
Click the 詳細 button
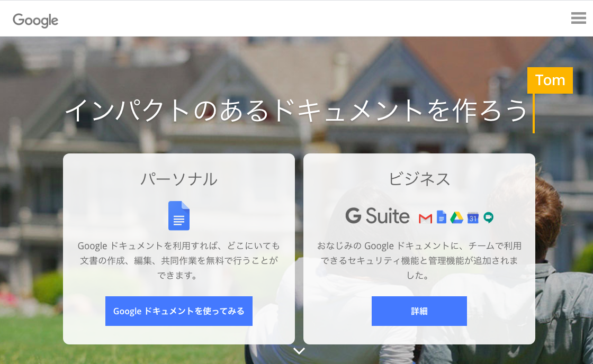click(x=419, y=311)
